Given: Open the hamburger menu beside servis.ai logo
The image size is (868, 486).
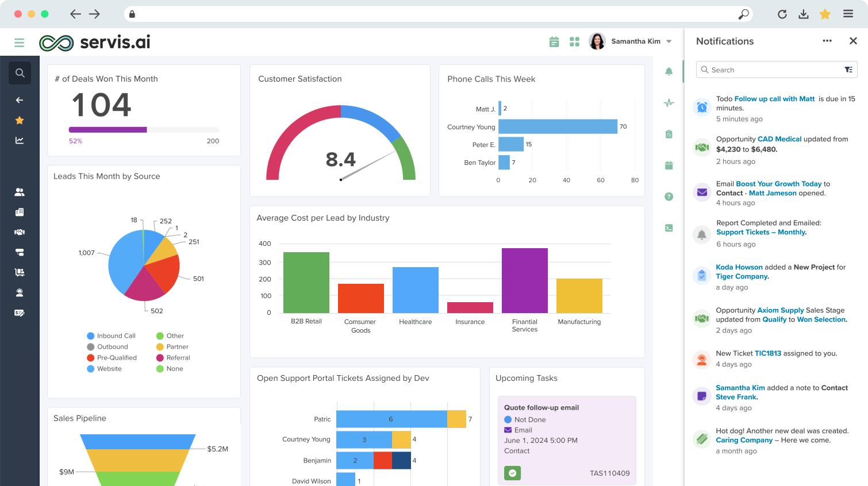Looking at the screenshot, I should coord(20,43).
